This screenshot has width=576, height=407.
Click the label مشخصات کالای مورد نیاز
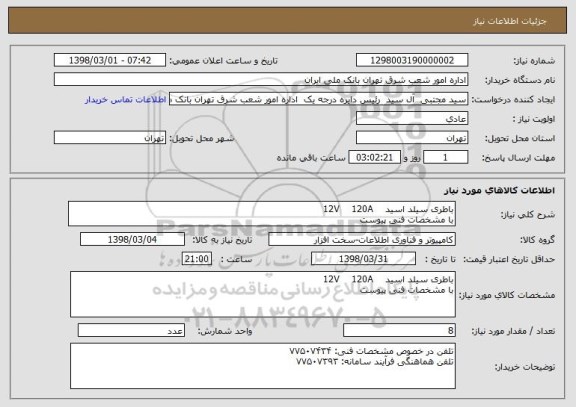(x=507, y=295)
